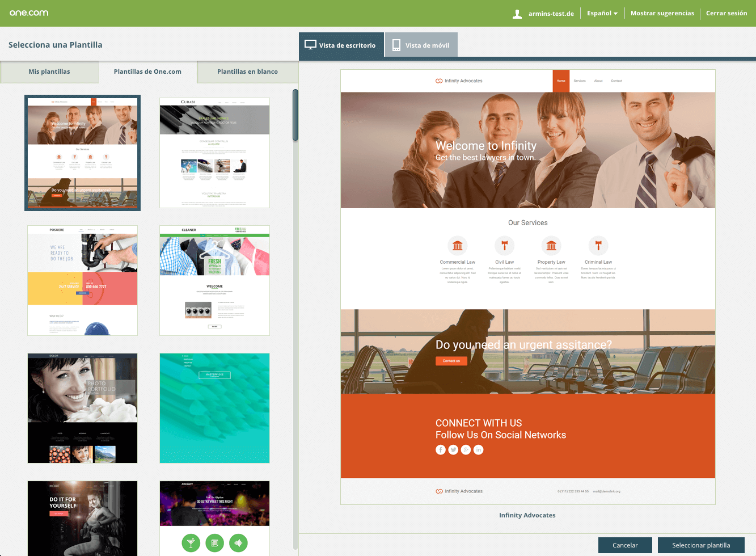The width and height of the screenshot is (756, 556).
Task: Click Contact in preview navigation
Action: click(616, 81)
